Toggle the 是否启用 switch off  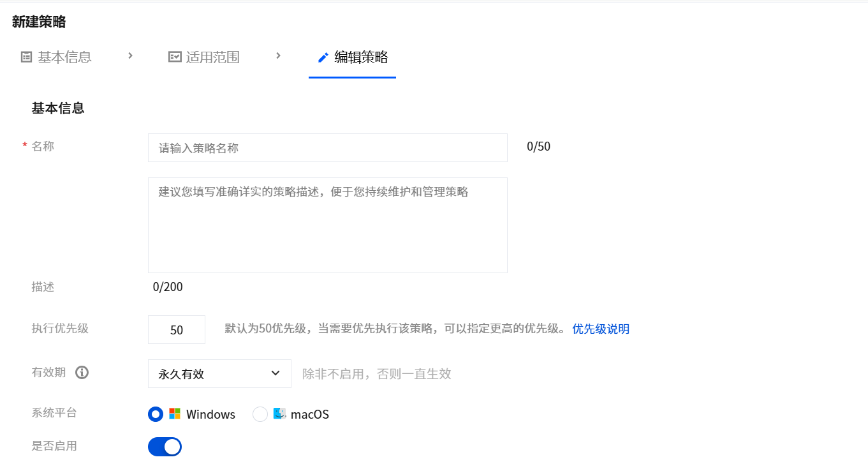[165, 447]
